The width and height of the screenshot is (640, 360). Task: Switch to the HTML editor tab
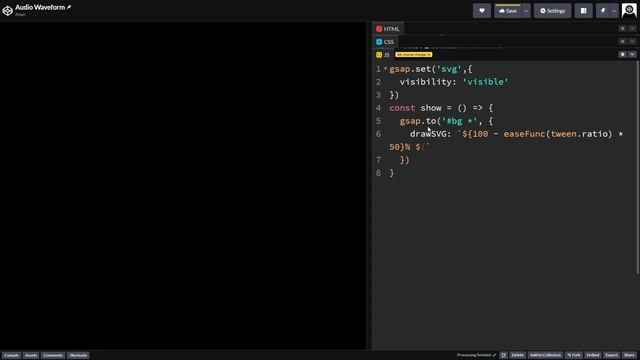click(x=388, y=29)
